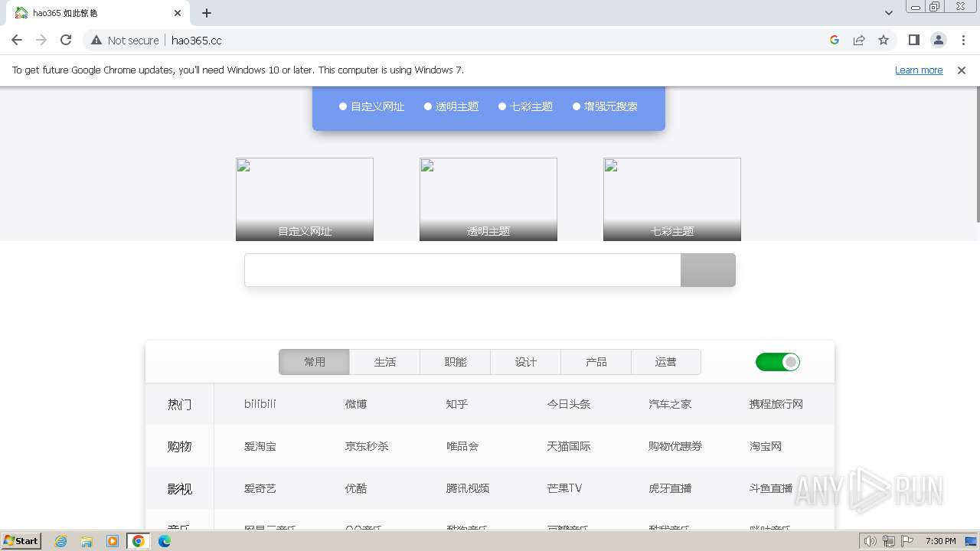980x551 pixels.
Task: Switch to 常用 tab
Action: (314, 362)
